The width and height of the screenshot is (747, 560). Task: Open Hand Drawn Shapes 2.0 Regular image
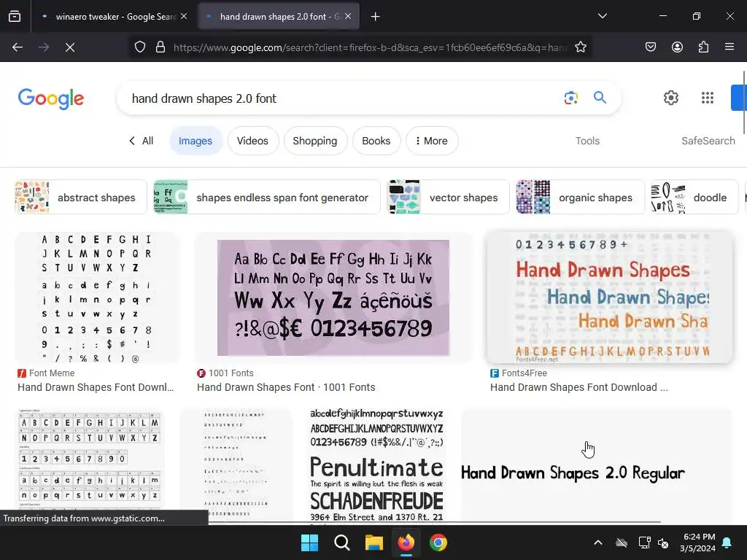tap(596, 467)
